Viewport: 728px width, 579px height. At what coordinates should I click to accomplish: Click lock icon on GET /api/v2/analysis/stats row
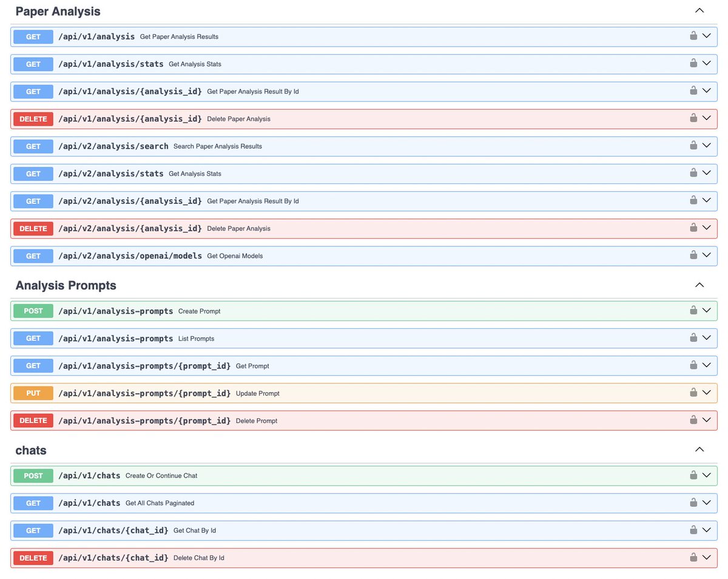tap(693, 173)
